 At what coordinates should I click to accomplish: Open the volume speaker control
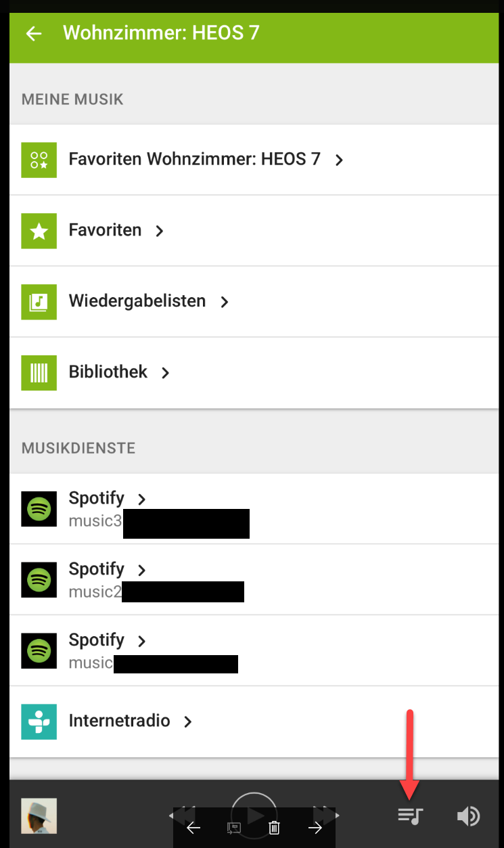(468, 816)
